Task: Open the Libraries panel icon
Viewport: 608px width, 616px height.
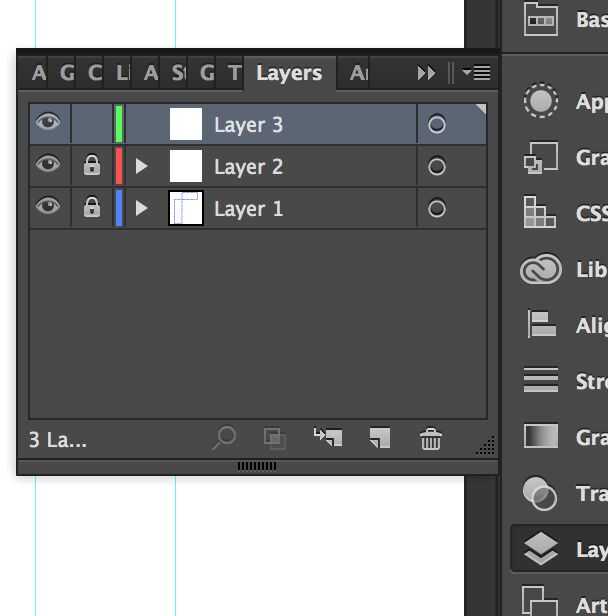Action: 541,270
